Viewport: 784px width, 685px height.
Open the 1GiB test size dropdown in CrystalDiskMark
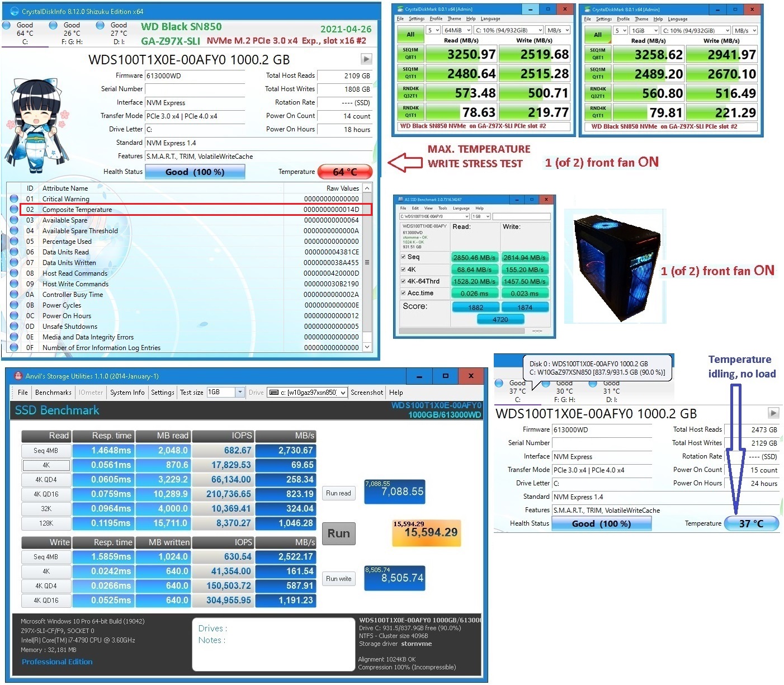point(644,30)
